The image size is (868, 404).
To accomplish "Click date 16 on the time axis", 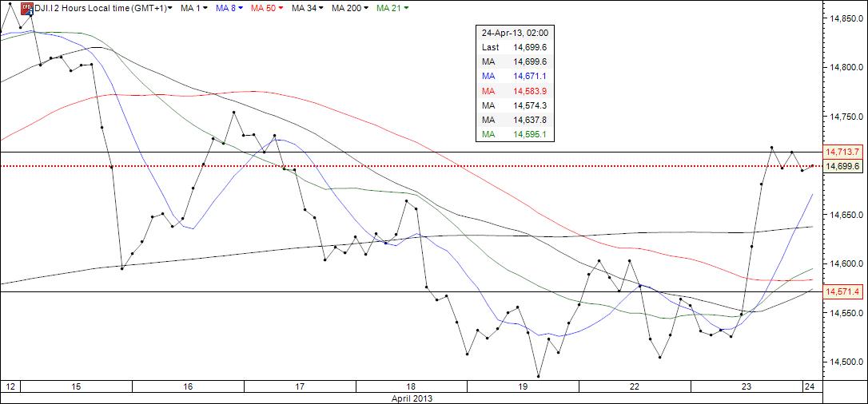I will (x=188, y=386).
